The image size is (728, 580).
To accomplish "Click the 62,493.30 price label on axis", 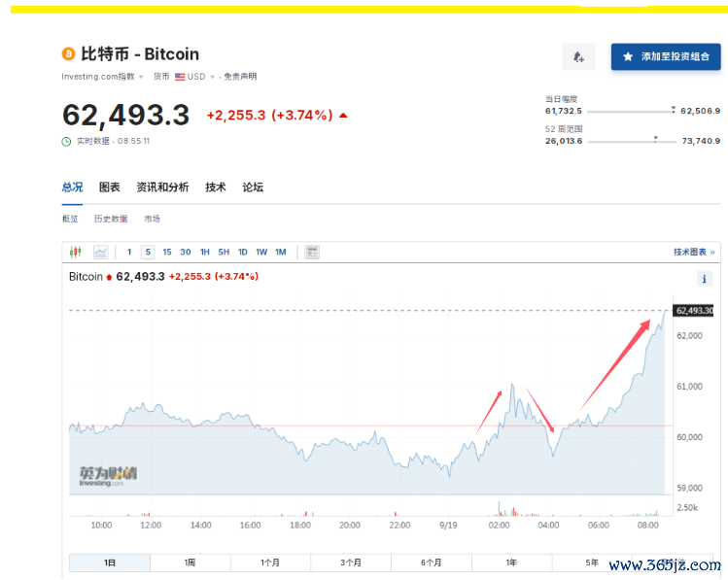I will pos(693,311).
